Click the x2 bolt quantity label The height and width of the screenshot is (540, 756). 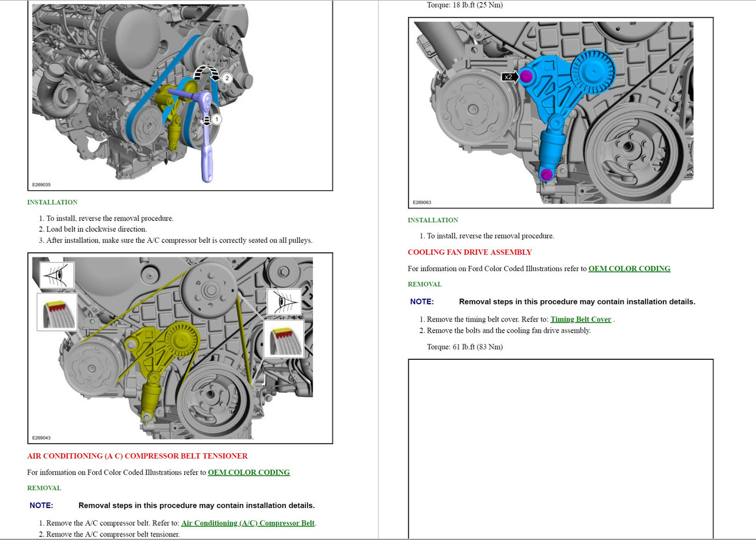coord(509,77)
